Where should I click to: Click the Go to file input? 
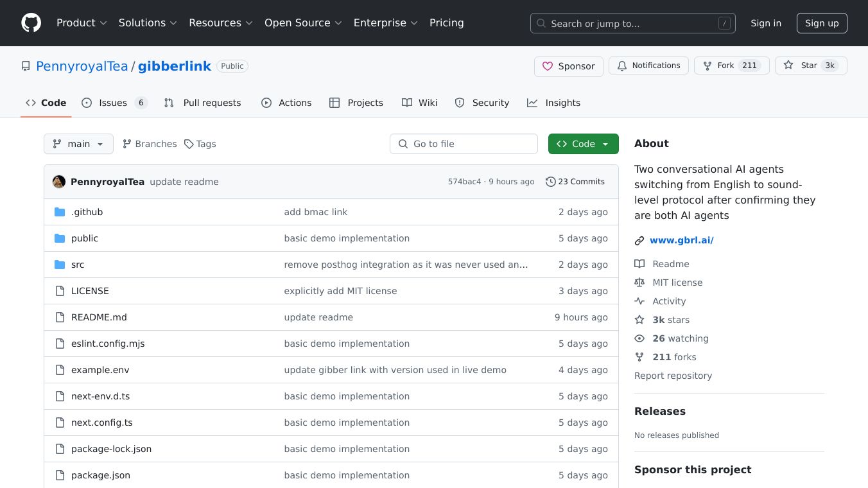click(x=464, y=144)
